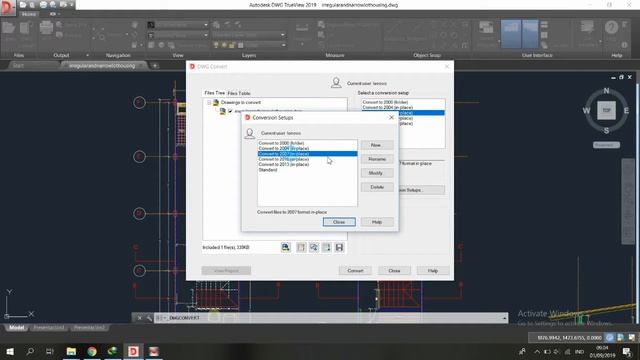Click command line customize wrench icon
The height and width of the screenshot is (360, 640).
click(149, 318)
